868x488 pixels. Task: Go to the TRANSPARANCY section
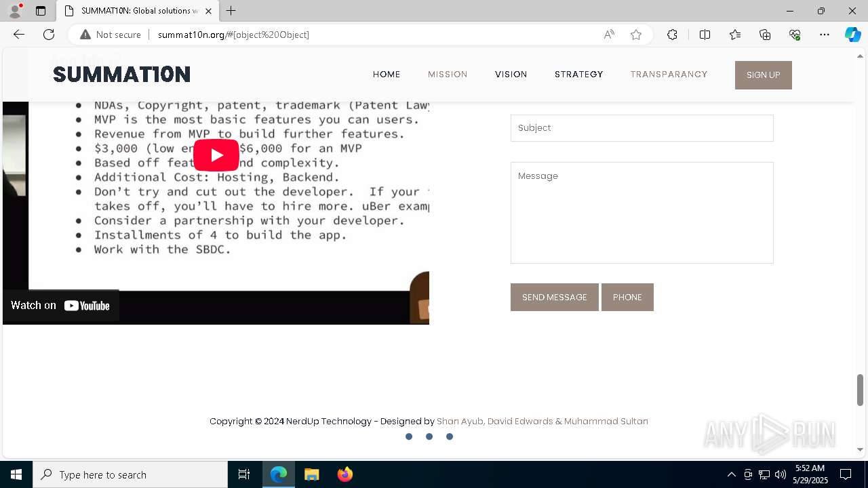coord(669,75)
